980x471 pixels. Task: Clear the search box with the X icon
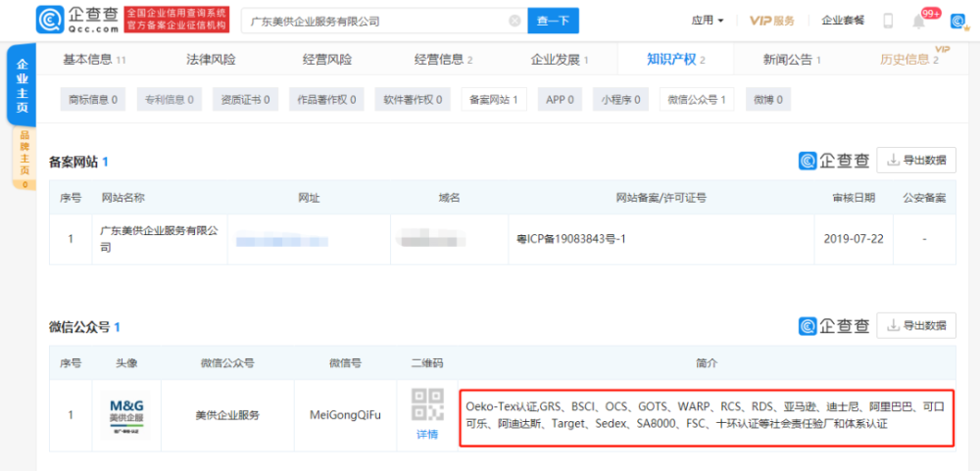click(515, 22)
